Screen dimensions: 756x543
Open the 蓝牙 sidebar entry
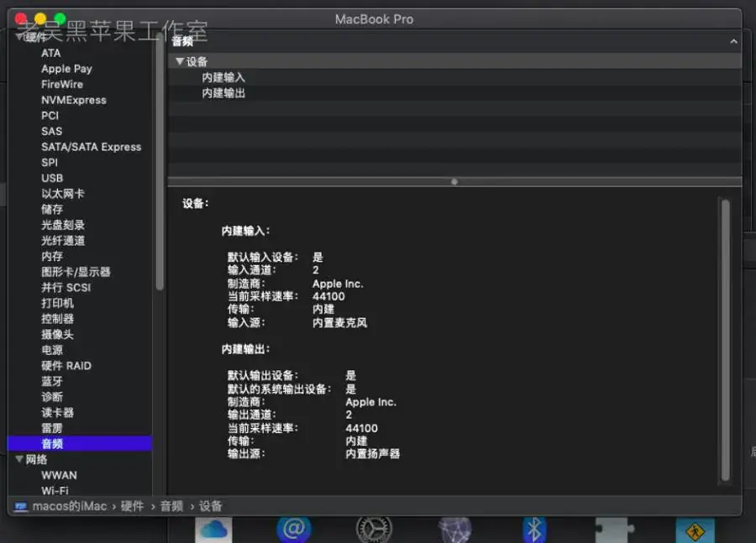click(52, 381)
